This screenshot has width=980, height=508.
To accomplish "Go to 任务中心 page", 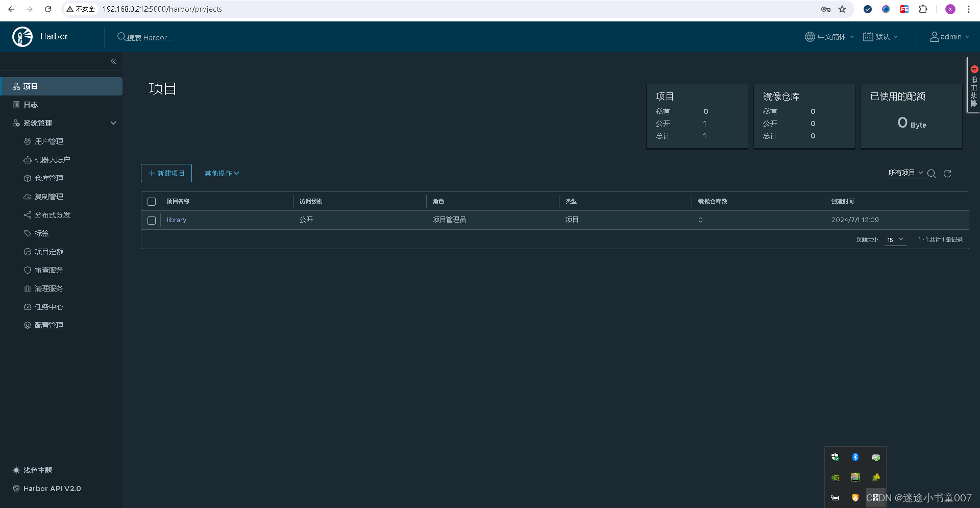I will coord(49,307).
